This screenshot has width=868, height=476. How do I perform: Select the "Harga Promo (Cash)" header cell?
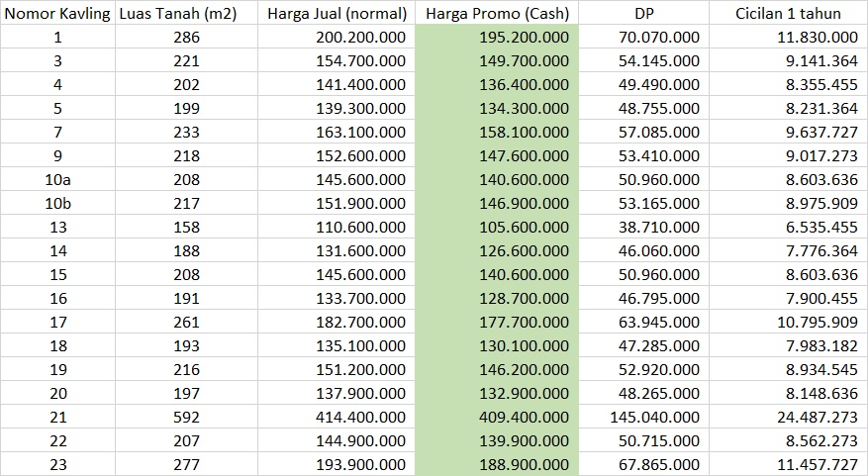[497, 14]
